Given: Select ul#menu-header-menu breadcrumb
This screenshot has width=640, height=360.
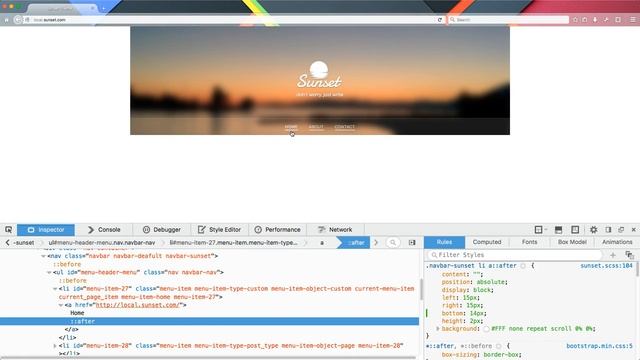Looking at the screenshot, I should click(x=102, y=242).
